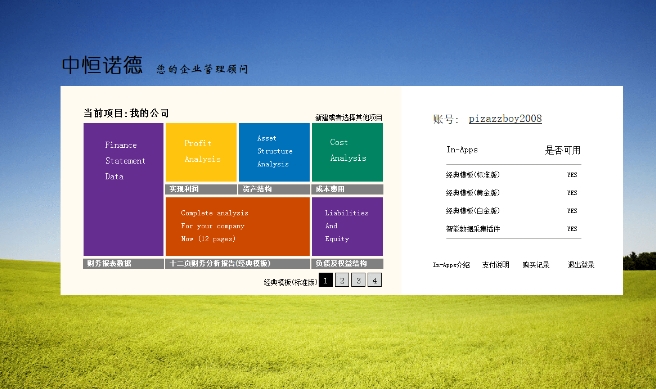
Task: Open the green Cost Analysis tile
Action: 347,152
